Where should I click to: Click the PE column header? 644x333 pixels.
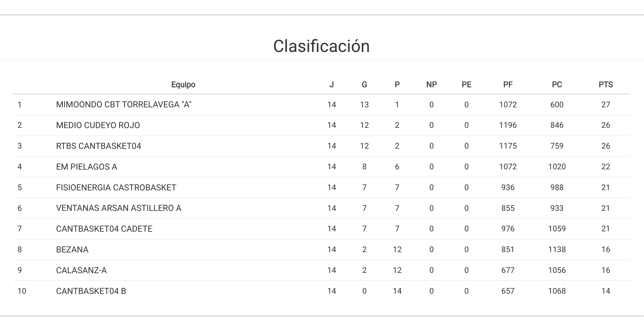(466, 85)
